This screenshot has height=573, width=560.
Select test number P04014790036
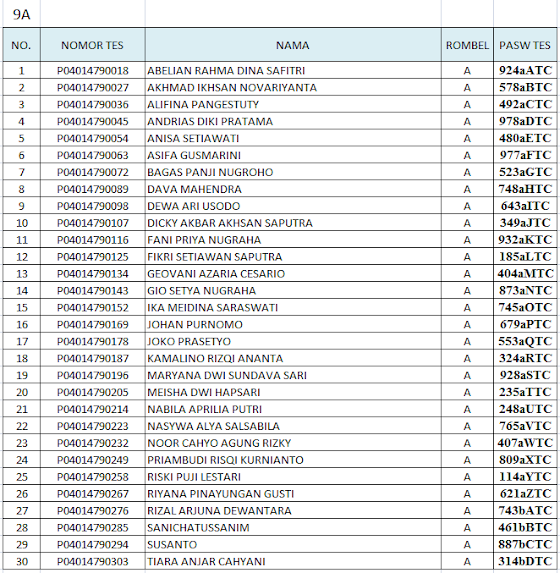click(93, 105)
